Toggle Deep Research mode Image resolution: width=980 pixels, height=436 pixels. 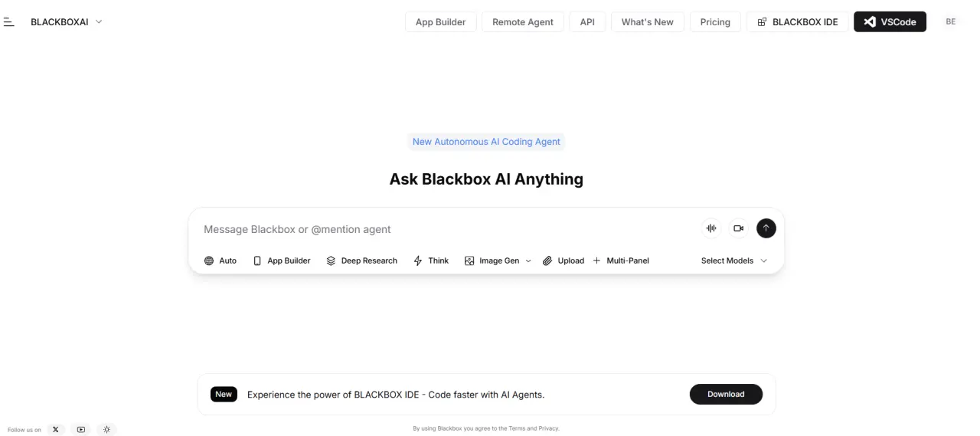[362, 261]
